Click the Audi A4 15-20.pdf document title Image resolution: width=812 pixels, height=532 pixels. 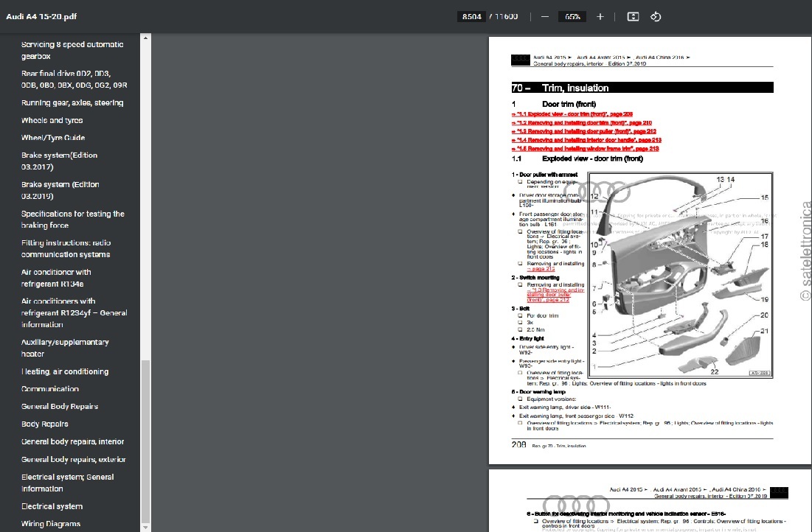coord(41,16)
